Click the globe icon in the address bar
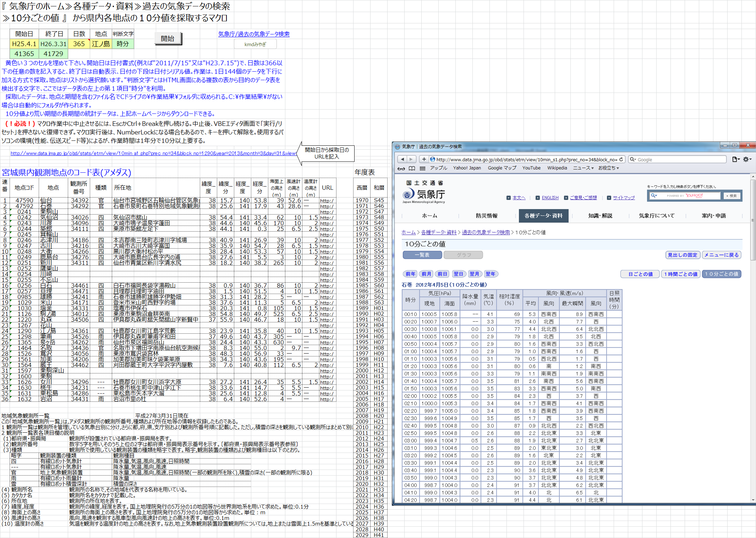Image resolution: width=756 pixels, height=538 pixels. (432, 159)
